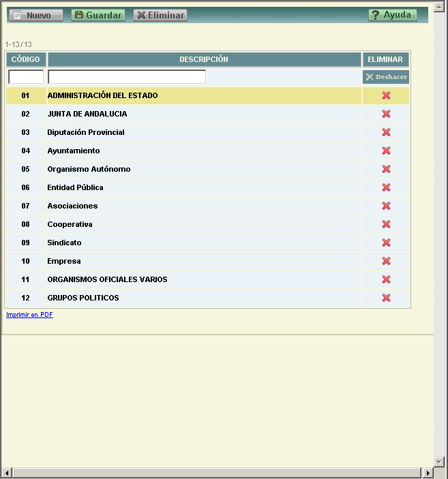Click the CÓDIGO column header
This screenshot has height=479, width=448.
pos(26,60)
